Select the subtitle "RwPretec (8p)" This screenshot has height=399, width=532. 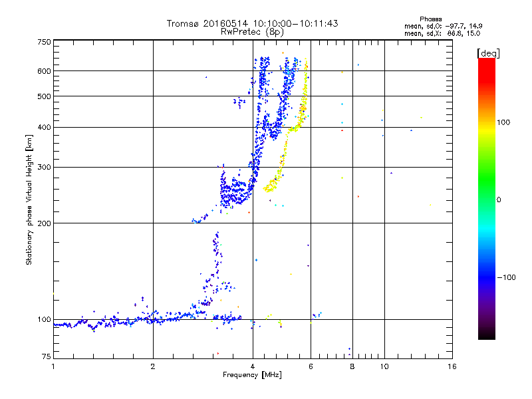[x=252, y=32]
